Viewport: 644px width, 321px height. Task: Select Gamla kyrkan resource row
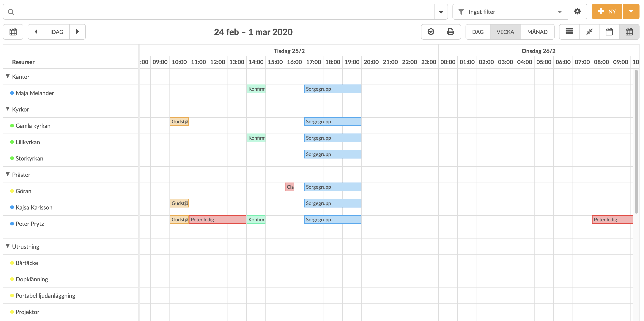click(70, 126)
